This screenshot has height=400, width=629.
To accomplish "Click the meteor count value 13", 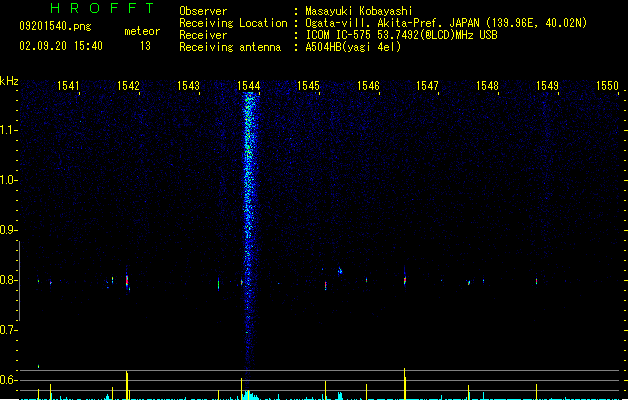I will click(x=145, y=46).
